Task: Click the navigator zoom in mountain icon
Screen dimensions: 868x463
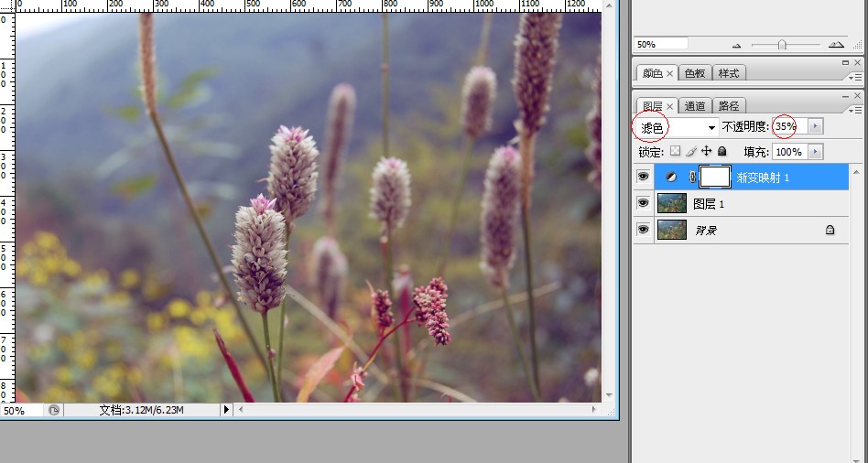Action: [x=836, y=44]
